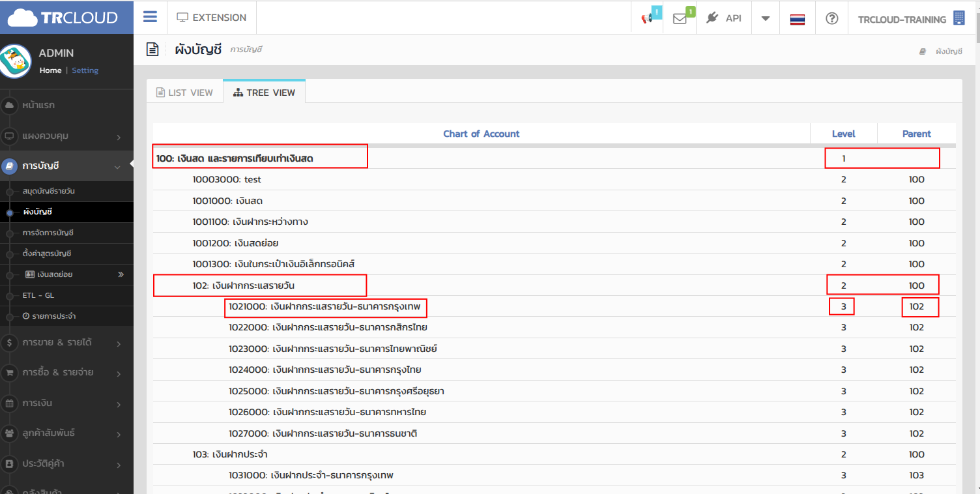Select account 1024000 ธนาคารกรุงไทย
980x494 pixels.
pyautogui.click(x=324, y=370)
